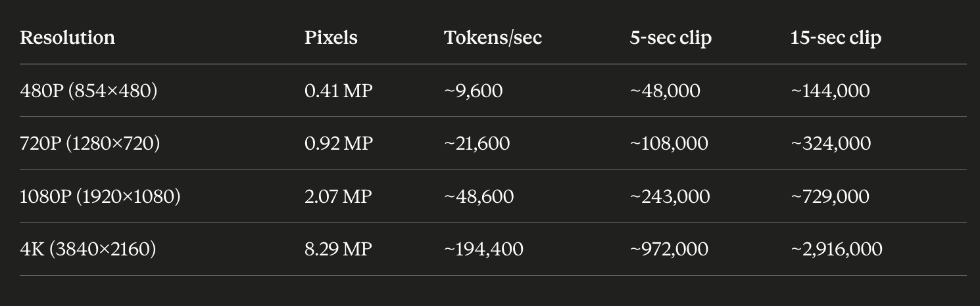Screen dimensions: 980x306
Task: Select the 1080P (1920×1080) resolution cell
Action: [x=100, y=196]
